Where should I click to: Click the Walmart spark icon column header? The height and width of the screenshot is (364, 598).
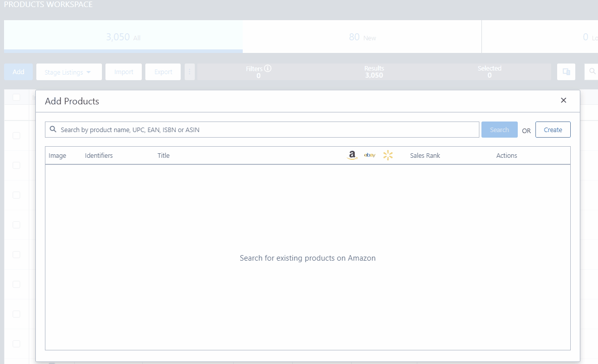point(388,155)
